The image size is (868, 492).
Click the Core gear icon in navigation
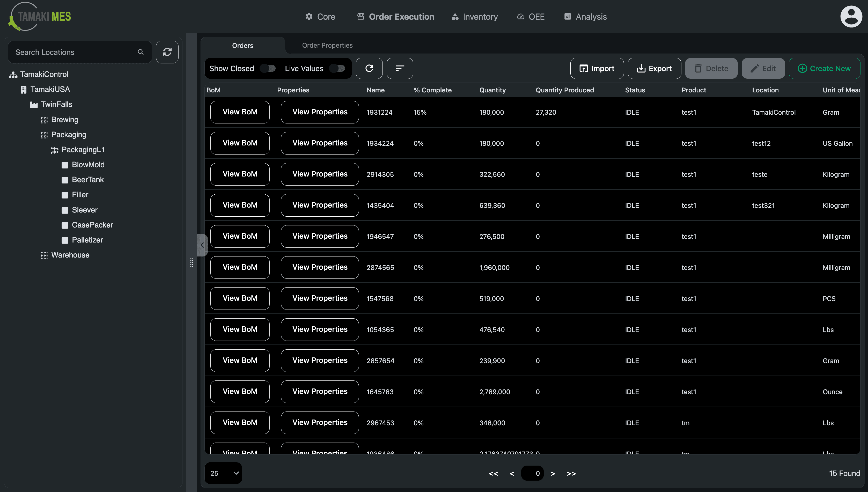point(309,16)
